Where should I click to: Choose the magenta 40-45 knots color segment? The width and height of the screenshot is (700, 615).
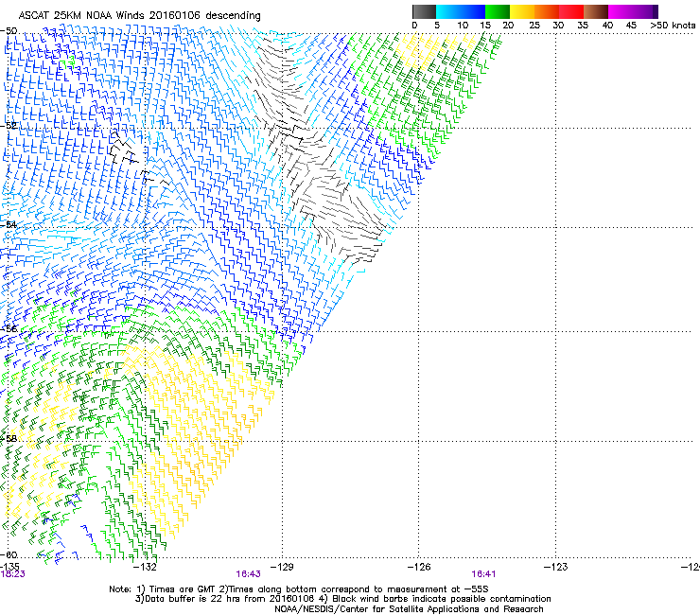(622, 11)
